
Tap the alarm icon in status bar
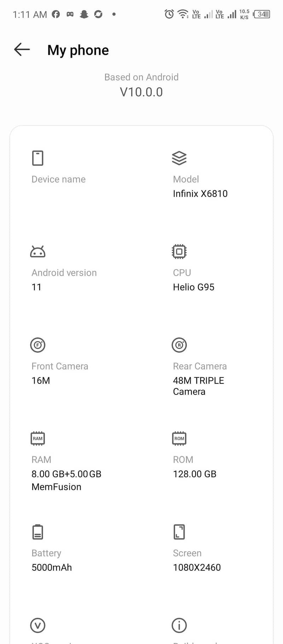[x=169, y=14]
